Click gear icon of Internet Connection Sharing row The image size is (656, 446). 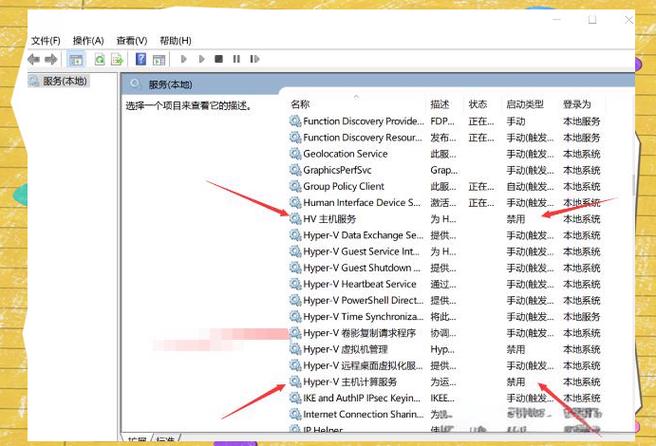point(295,414)
